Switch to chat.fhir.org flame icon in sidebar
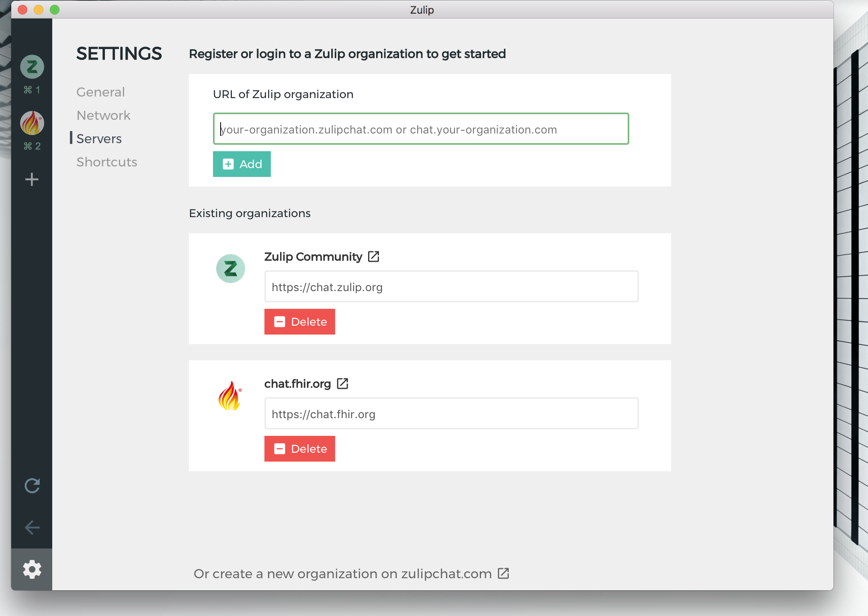This screenshot has height=616, width=868. (x=32, y=123)
